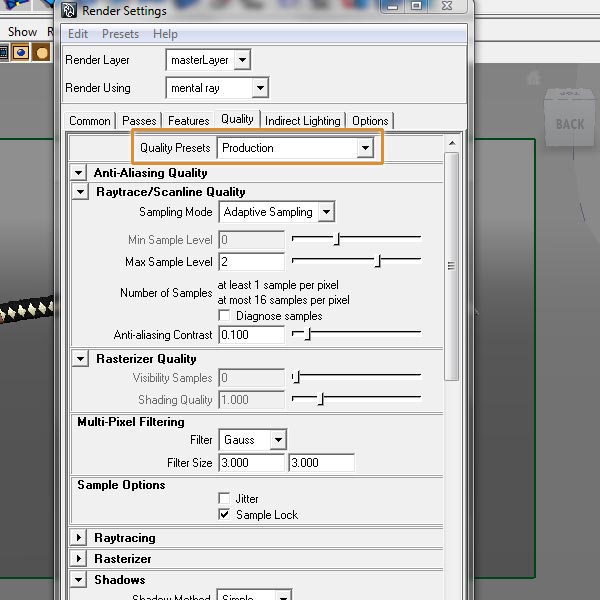Click the second Filter Size field

[x=321, y=463]
